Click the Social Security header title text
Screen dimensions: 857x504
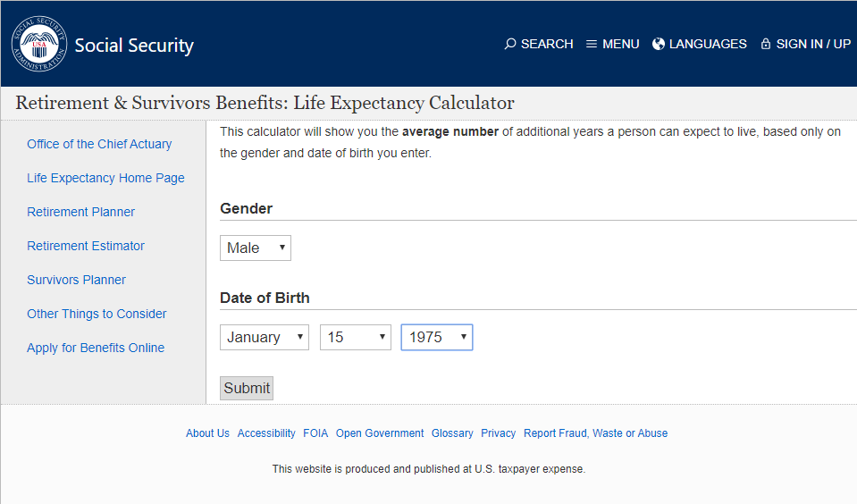pos(134,46)
